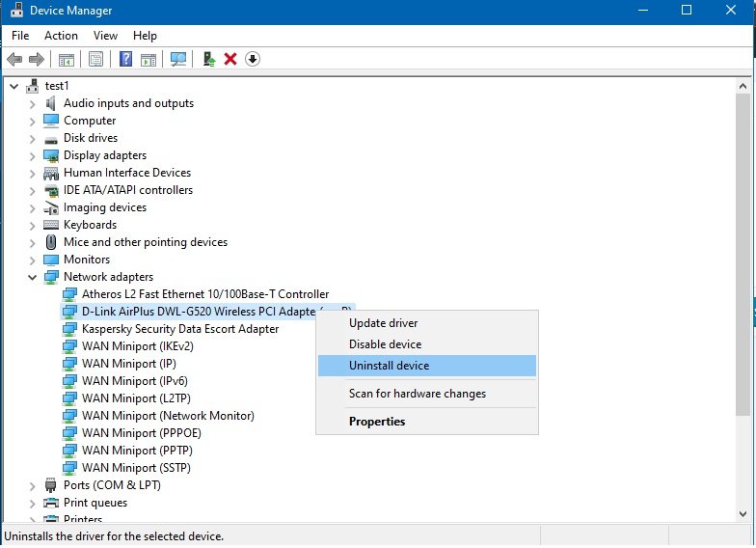Select WAN Miniport (PPTP)
Screen dimensions: 756x548
(137, 451)
